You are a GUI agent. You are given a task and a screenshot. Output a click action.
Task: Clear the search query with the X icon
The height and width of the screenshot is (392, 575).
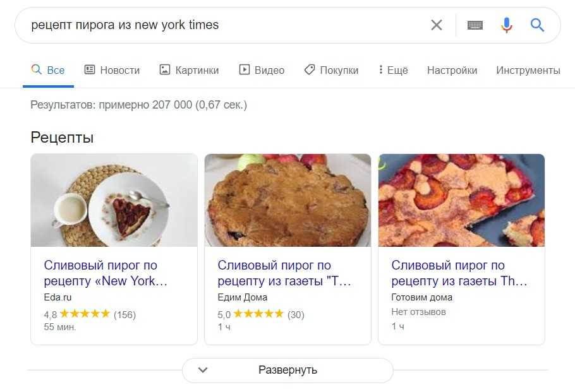tap(436, 25)
